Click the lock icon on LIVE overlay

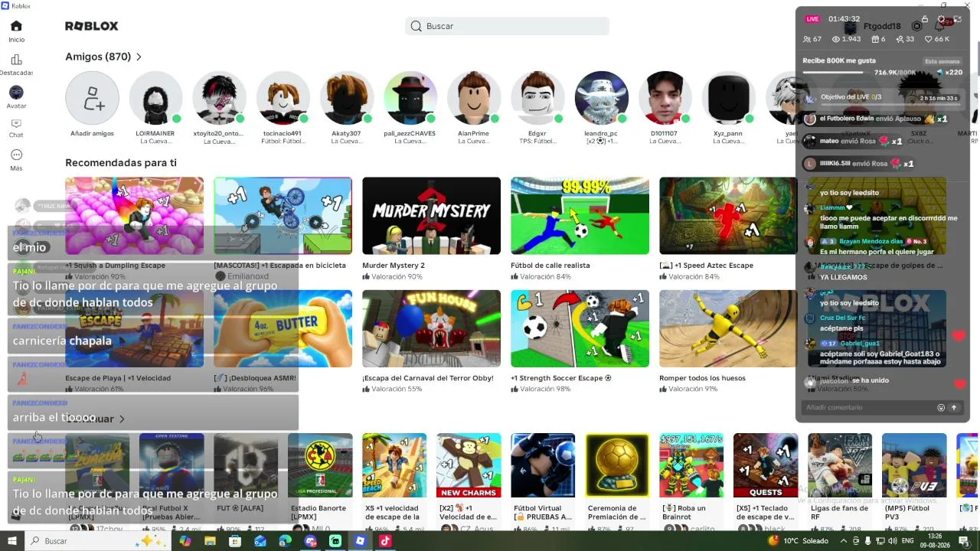tap(925, 19)
